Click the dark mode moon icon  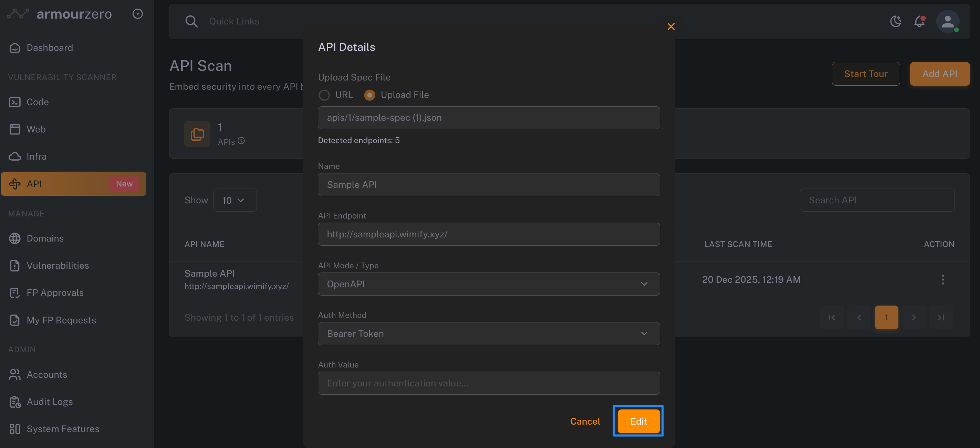point(896,21)
